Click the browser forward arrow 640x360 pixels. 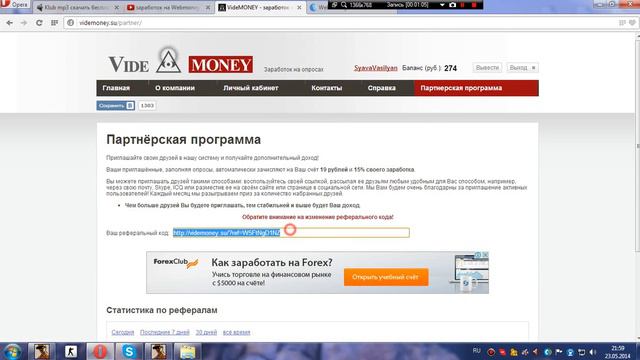pos(24,23)
